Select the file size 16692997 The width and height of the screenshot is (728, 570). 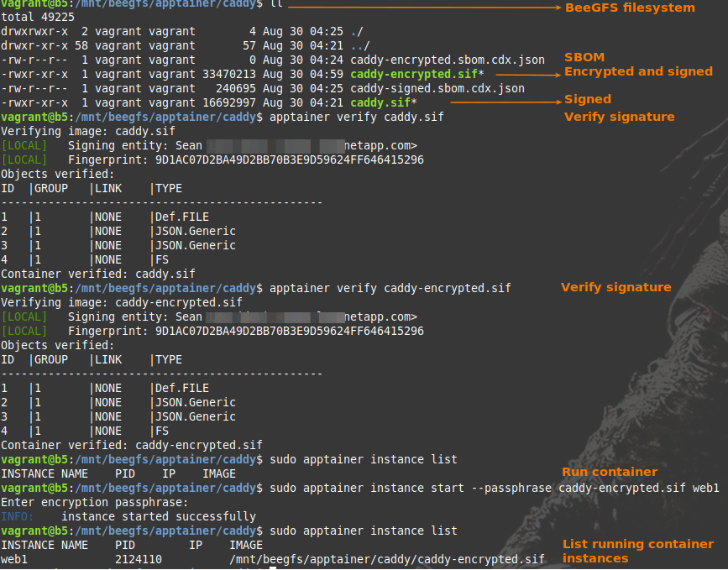229,102
